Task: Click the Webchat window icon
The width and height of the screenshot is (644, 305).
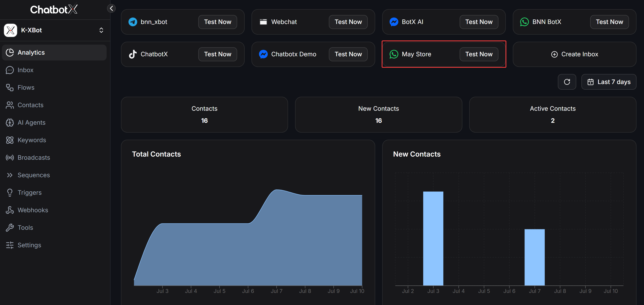Action: pyautogui.click(x=263, y=22)
